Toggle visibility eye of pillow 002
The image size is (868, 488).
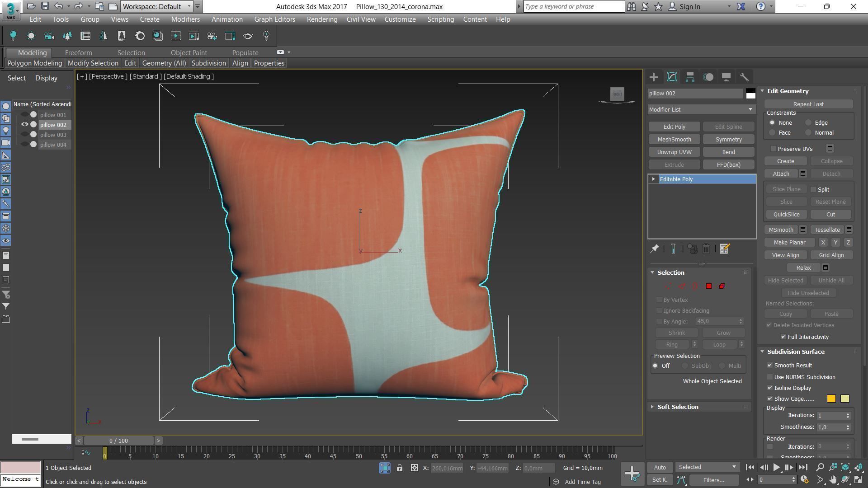click(x=25, y=125)
